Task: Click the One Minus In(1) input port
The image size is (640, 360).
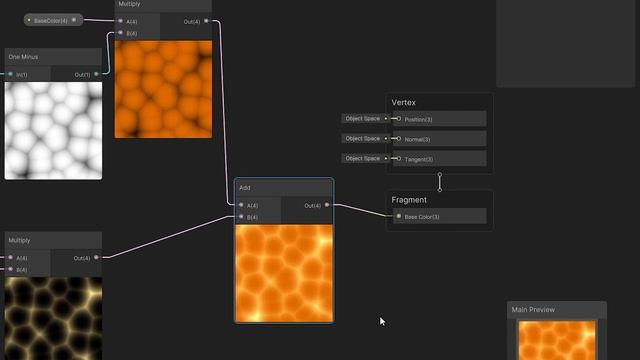Action: click(x=11, y=74)
